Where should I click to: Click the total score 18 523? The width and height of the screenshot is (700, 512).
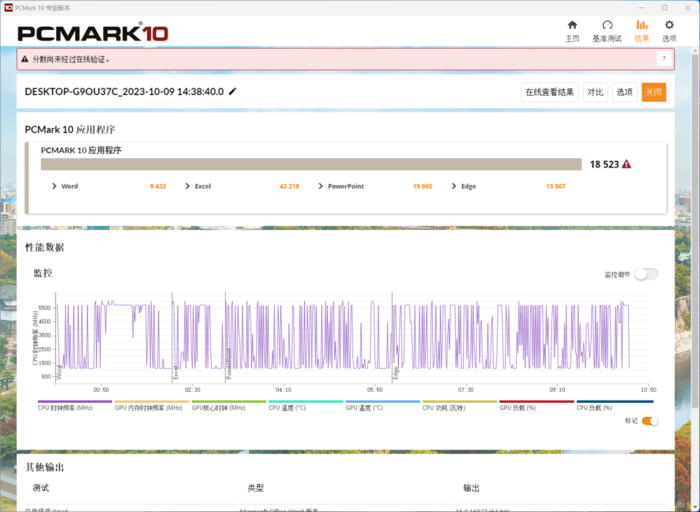pyautogui.click(x=604, y=164)
